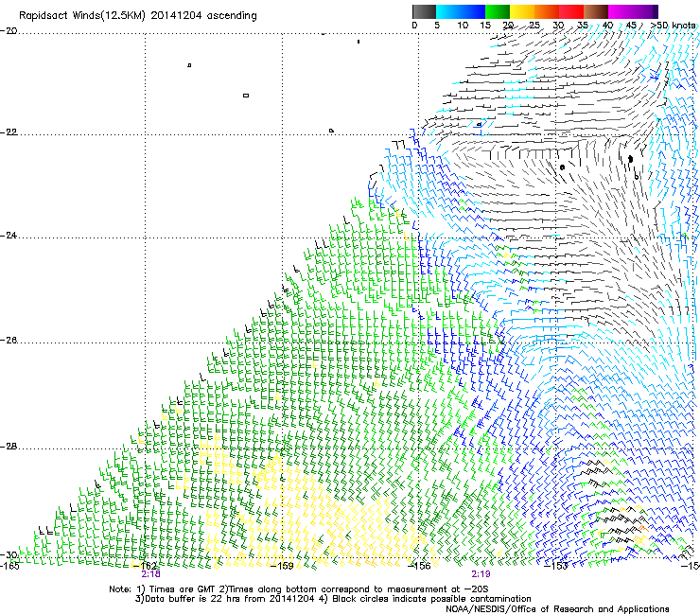This screenshot has width=700, height=615.
Task: Click the 'Times are GMT' note line
Action: pyautogui.click(x=298, y=589)
